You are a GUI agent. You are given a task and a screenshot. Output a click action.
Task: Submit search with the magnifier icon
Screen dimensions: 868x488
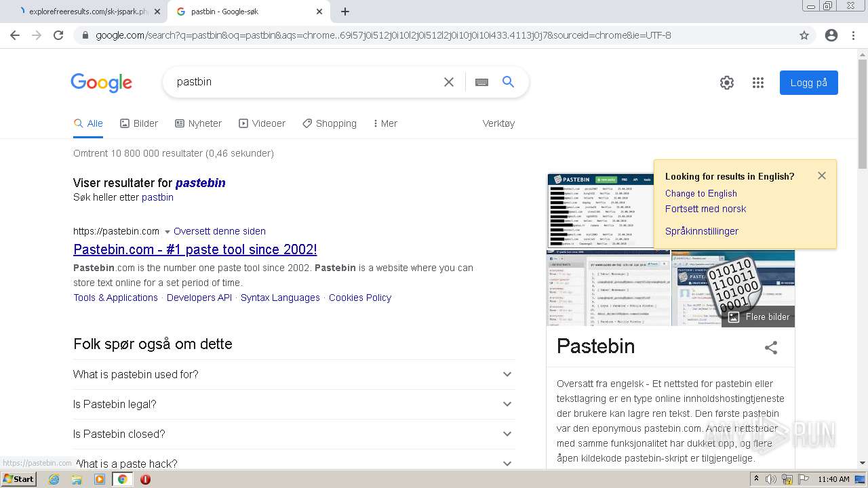pyautogui.click(x=508, y=82)
